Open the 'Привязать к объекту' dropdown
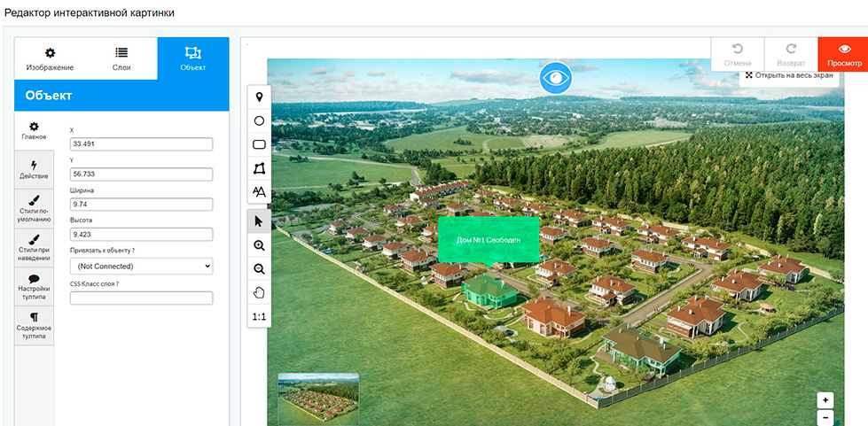Viewport: 868px width, 426px height. pos(141,266)
